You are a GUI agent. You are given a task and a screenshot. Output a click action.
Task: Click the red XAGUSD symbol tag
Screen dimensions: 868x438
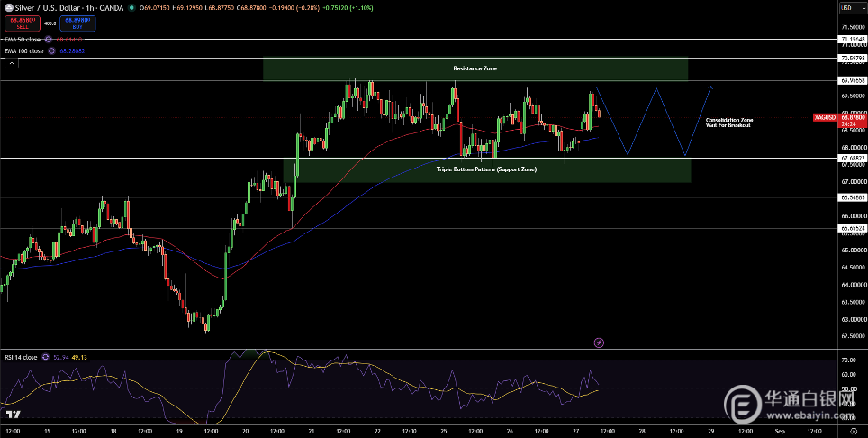(826, 117)
